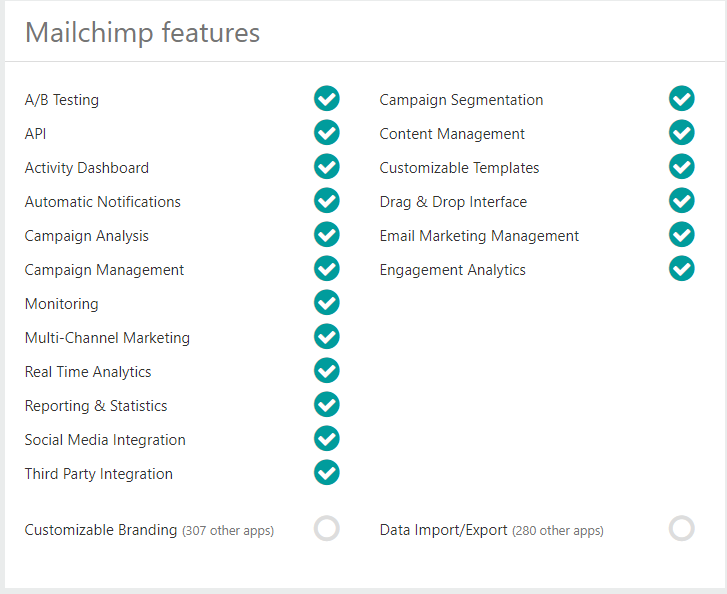Click the checkmark for Campaign Segmentation
Screen dimensions: 727x594
tap(682, 98)
